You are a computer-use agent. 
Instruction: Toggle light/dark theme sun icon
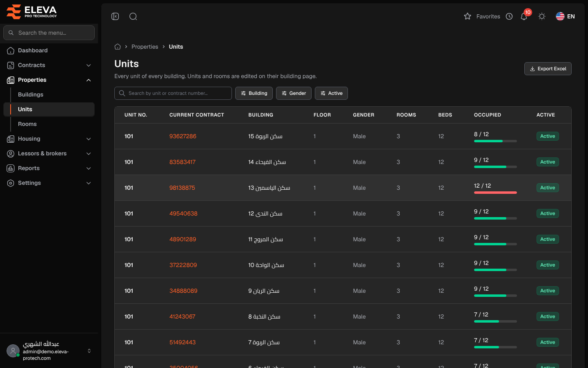tap(542, 16)
